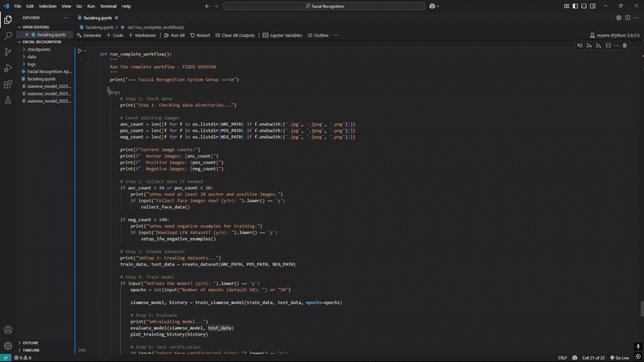The image size is (644, 362).
Task: Open notebook editor settings gear
Action: click(x=618, y=18)
